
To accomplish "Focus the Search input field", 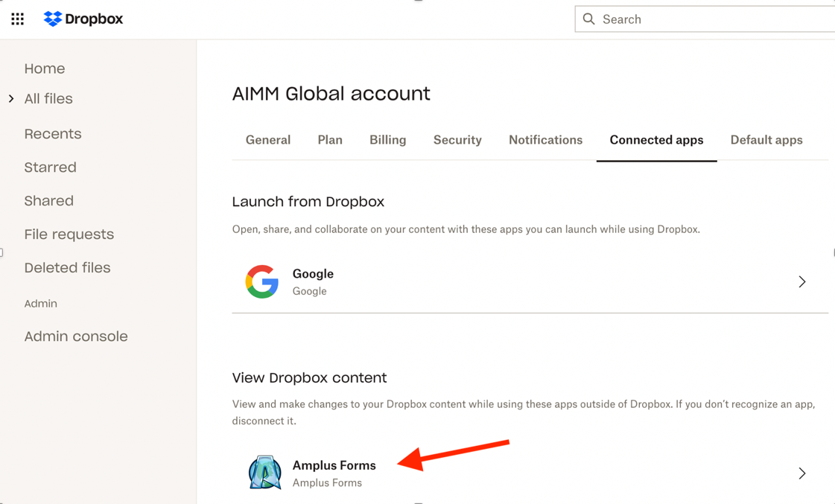I will pos(705,19).
